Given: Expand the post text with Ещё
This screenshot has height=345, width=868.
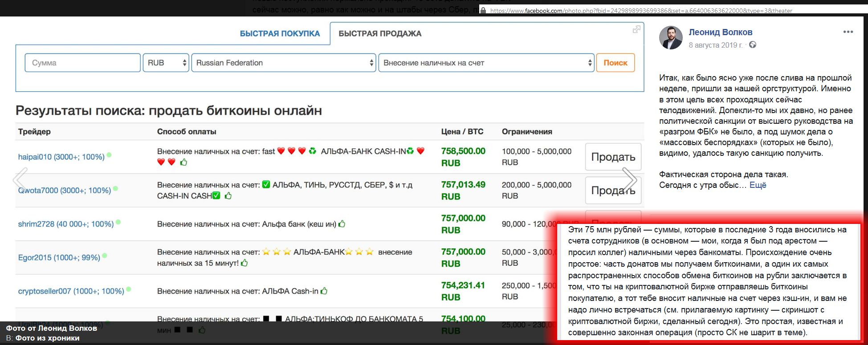Looking at the screenshot, I should coord(758,185).
